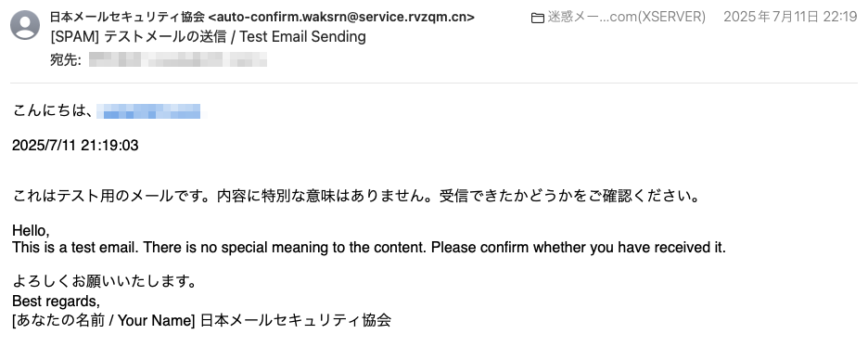This screenshot has width=868, height=347.
Task: Click the Best regards, line
Action: point(56,302)
